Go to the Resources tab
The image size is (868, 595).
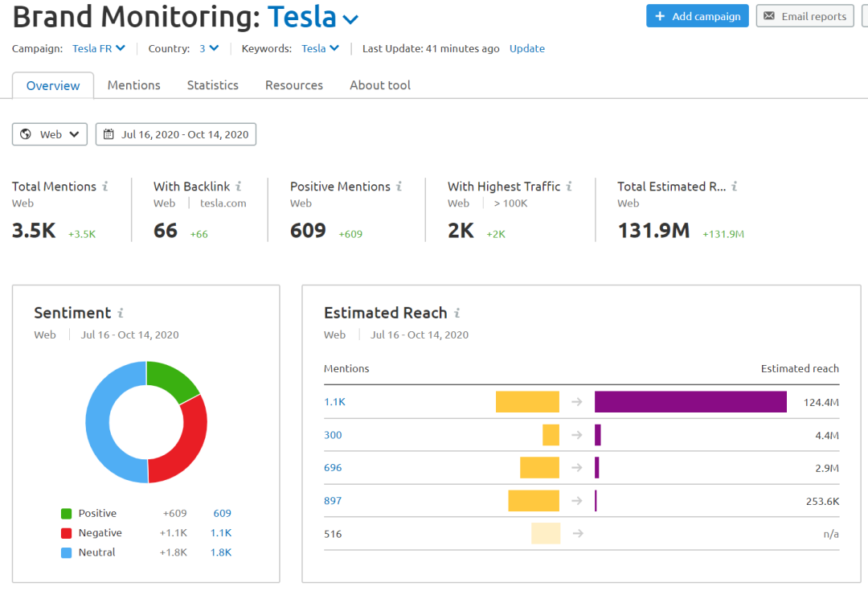coord(293,85)
